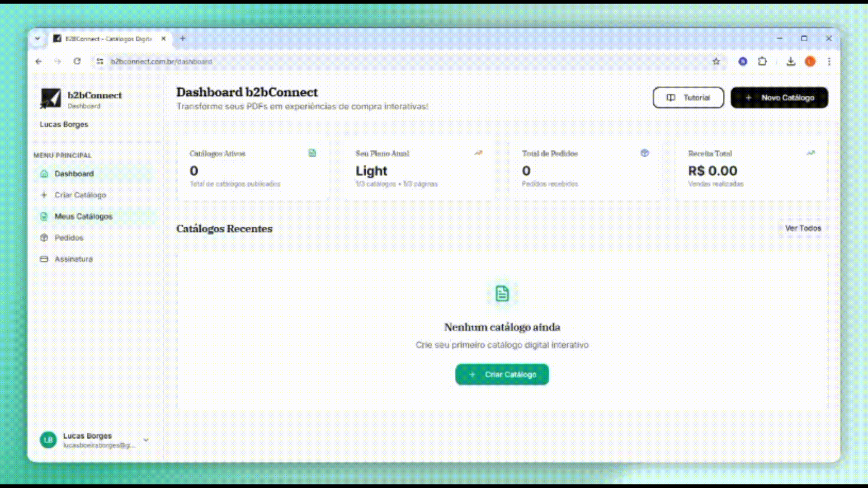868x488 pixels.
Task: Reload the page with the refresh icon
Action: point(77,61)
